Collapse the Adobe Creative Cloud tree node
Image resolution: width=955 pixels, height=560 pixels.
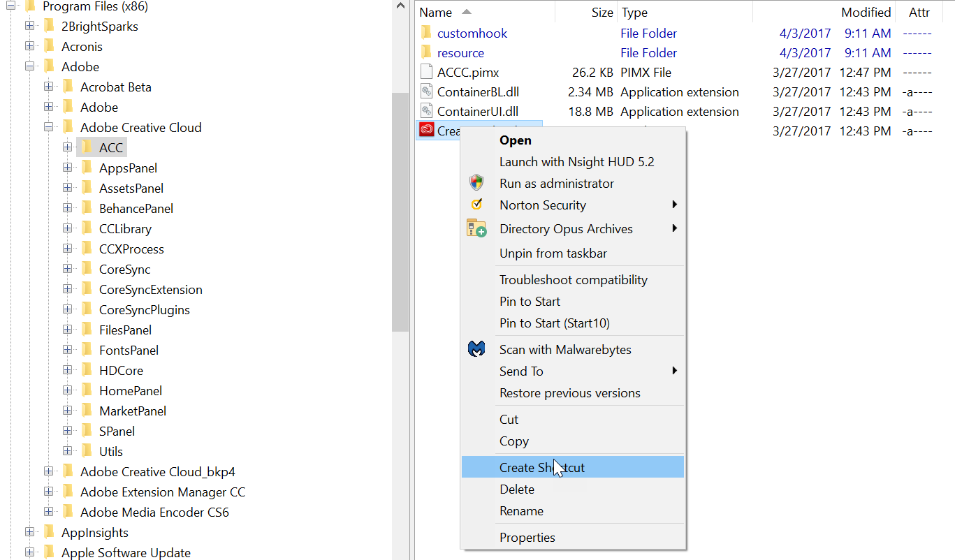pos(49,127)
